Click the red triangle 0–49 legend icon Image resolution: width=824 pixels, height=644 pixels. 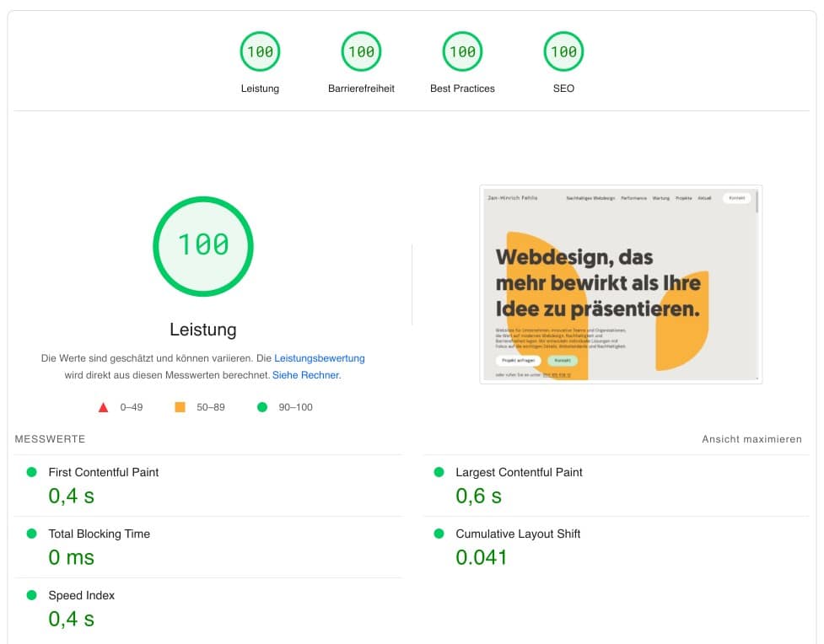tap(103, 407)
